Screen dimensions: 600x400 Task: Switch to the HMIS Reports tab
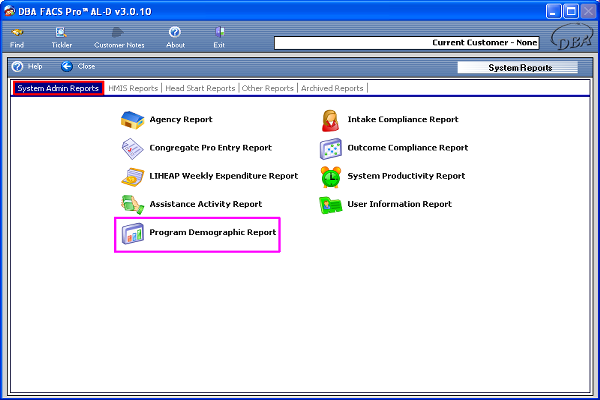tap(133, 89)
